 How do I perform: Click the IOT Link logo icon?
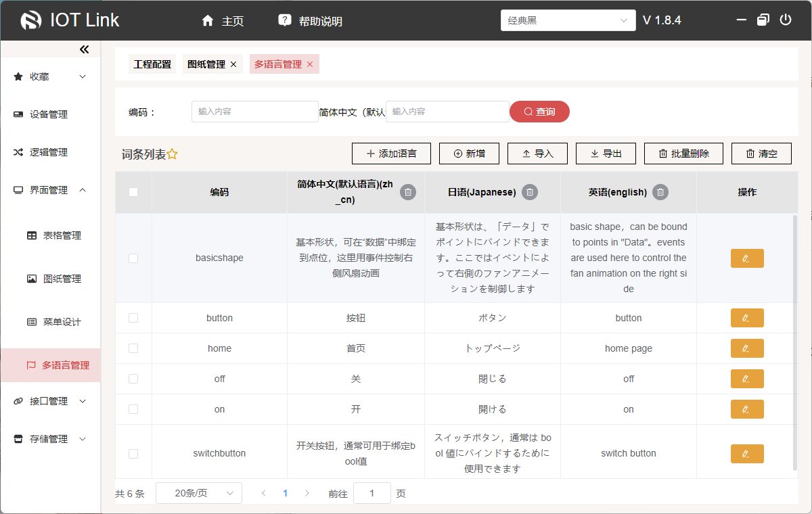pyautogui.click(x=31, y=20)
